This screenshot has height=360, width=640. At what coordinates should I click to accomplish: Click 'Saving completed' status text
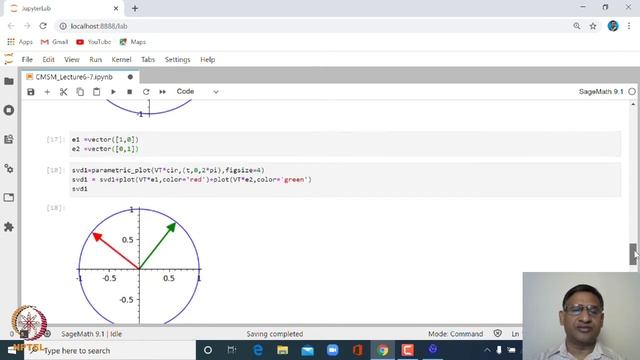pos(275,334)
